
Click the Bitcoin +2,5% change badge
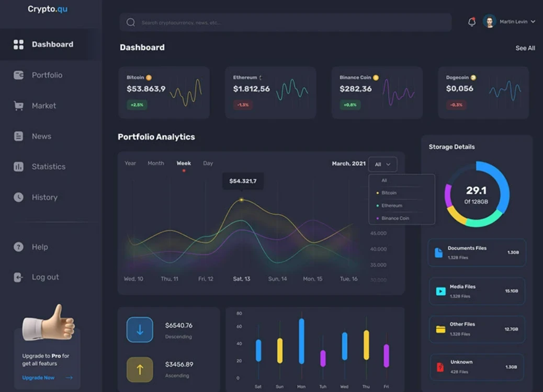(137, 105)
